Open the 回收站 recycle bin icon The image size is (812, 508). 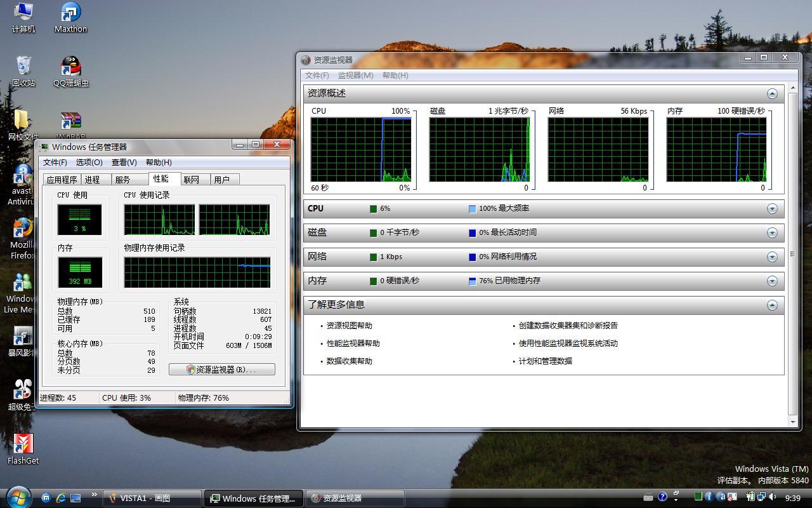(x=23, y=67)
